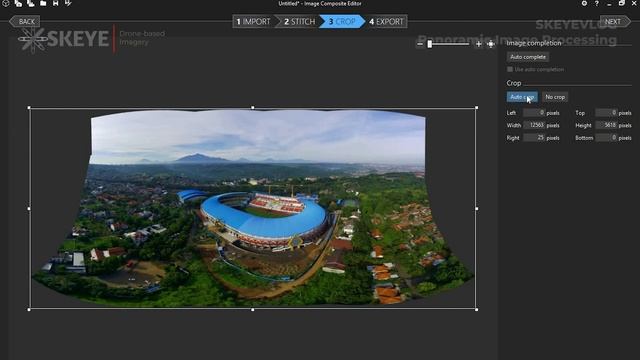640x360 pixels.
Task: Go to the 2 STITCH step
Action: (x=299, y=22)
